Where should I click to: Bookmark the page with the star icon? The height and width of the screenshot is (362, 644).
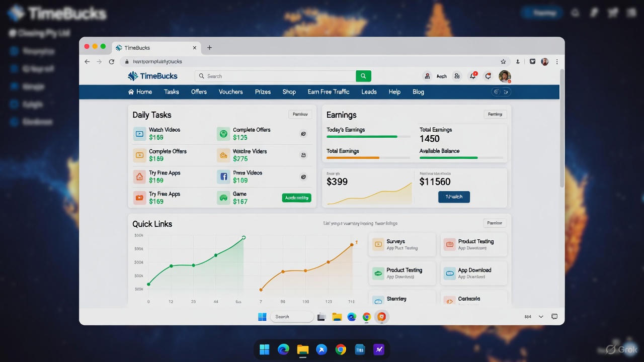tap(503, 61)
